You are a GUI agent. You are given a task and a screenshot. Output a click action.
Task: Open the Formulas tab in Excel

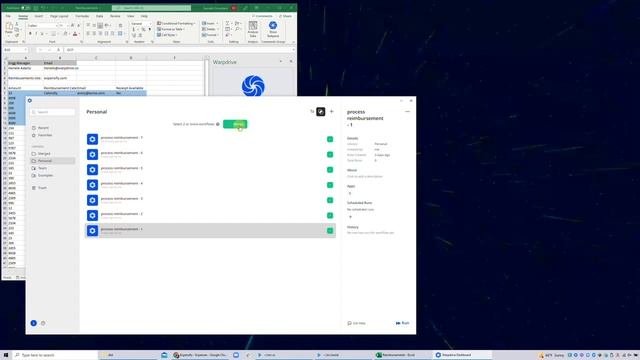pos(82,16)
